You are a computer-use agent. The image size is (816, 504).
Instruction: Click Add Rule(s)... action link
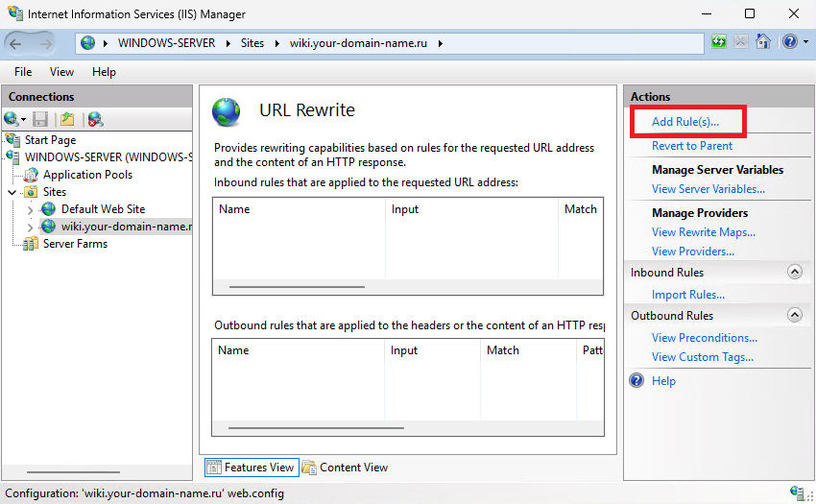(x=685, y=121)
